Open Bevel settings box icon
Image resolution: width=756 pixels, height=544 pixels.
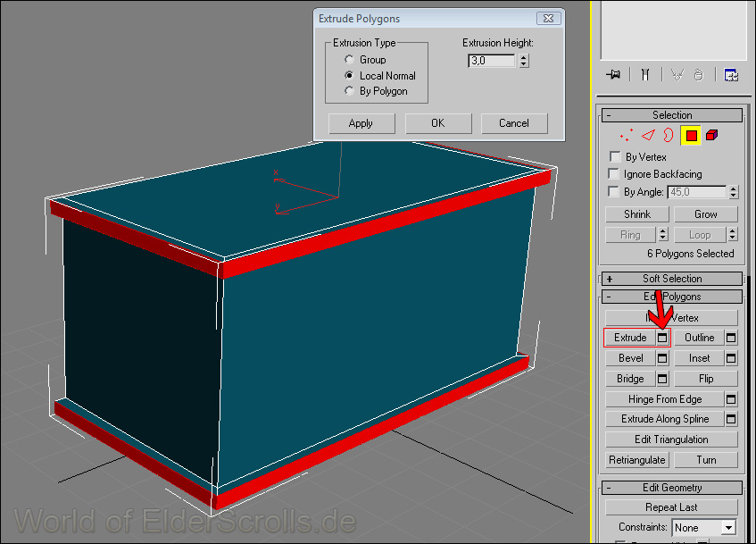tap(662, 358)
